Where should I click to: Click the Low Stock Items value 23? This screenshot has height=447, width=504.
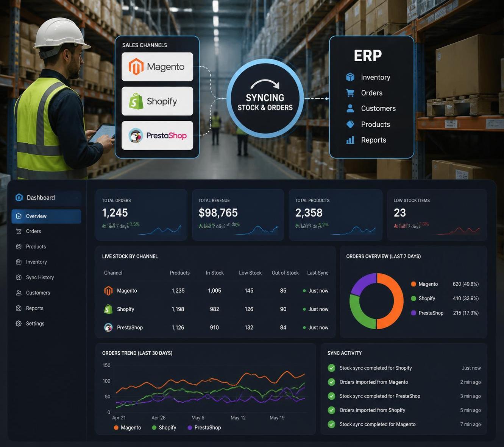[400, 213]
